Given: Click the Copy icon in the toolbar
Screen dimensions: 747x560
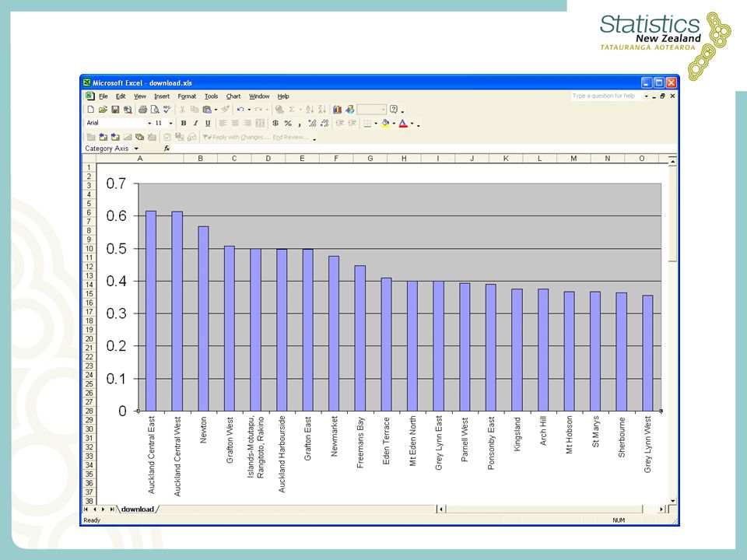Looking at the screenshot, I should click(x=195, y=110).
